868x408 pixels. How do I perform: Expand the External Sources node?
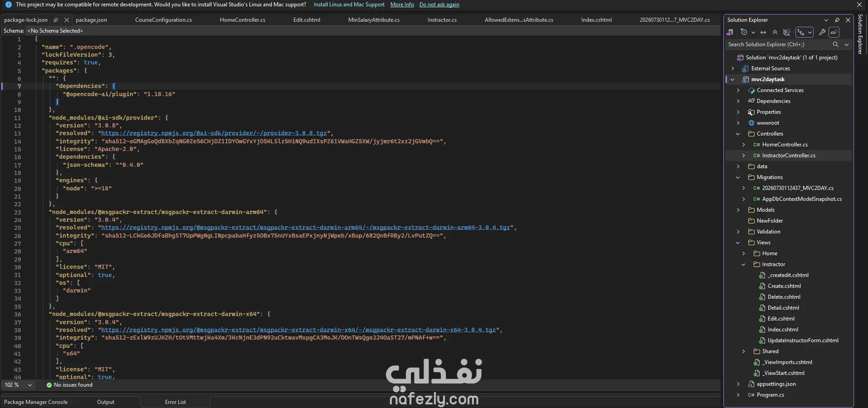click(x=733, y=68)
